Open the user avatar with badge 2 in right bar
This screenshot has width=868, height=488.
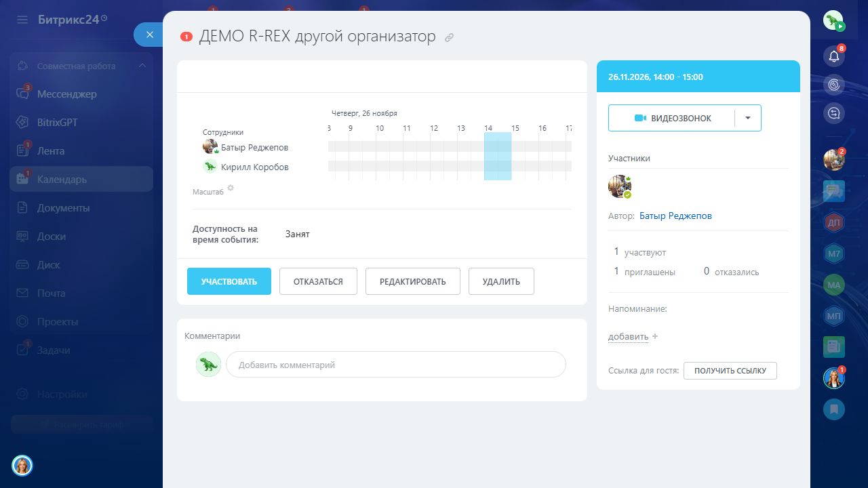click(834, 160)
